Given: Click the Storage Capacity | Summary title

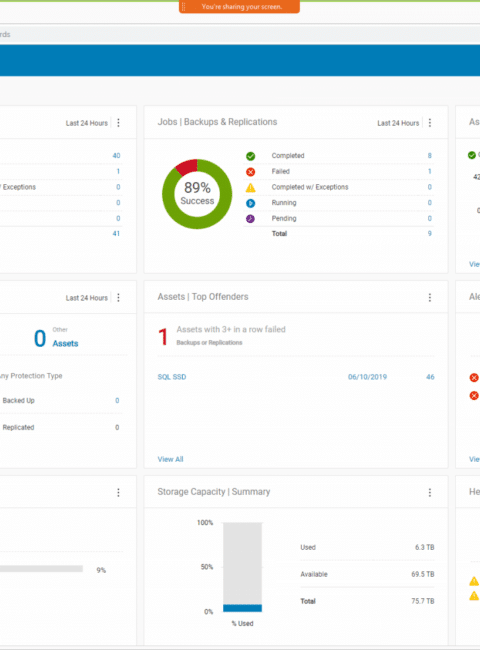Looking at the screenshot, I should click(213, 492).
